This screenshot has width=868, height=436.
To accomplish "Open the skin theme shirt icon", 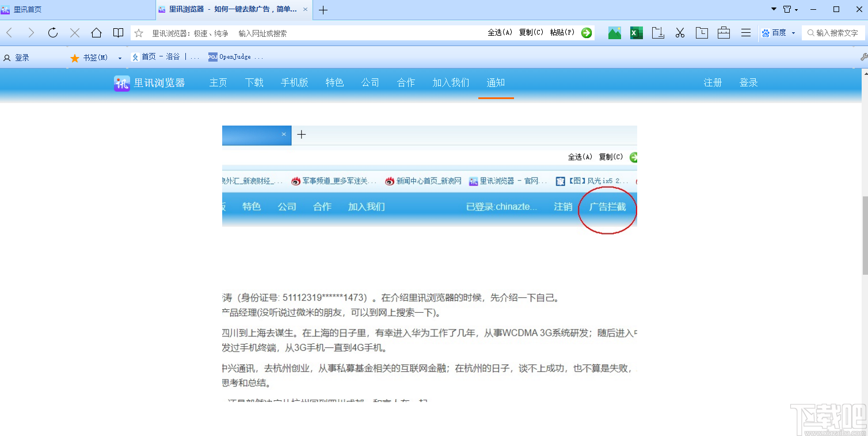I will click(x=787, y=9).
